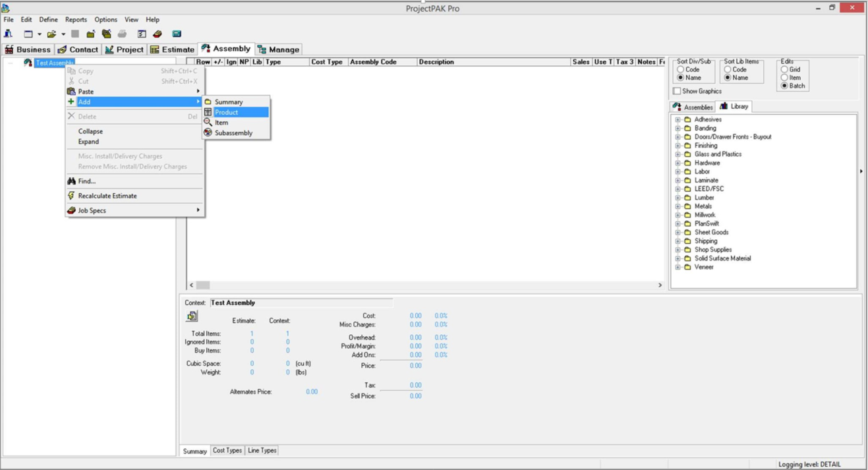The height and width of the screenshot is (470, 868).
Task: Open the Reports menu
Action: tap(77, 19)
